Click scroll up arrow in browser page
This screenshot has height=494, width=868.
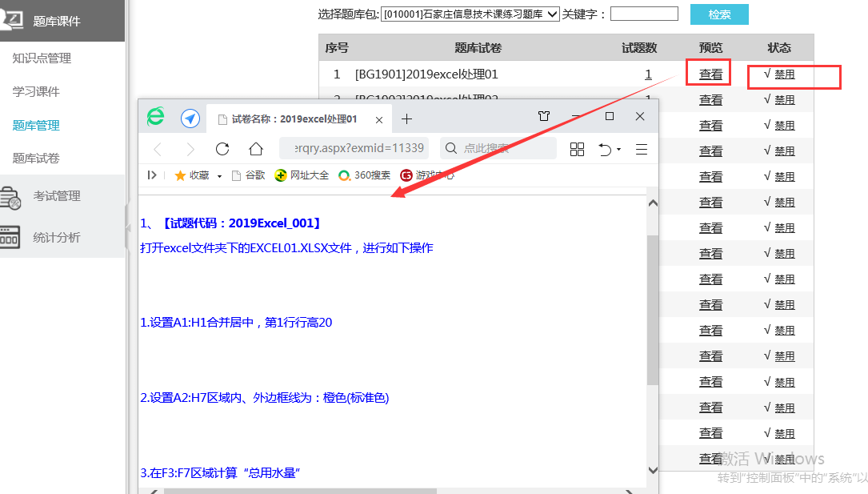(x=653, y=203)
